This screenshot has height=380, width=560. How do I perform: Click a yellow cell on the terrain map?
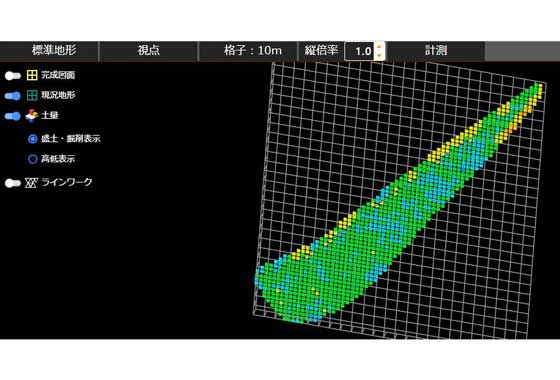[x=433, y=157]
